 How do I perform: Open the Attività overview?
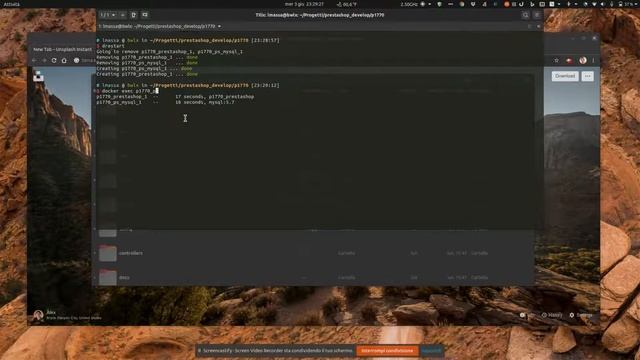11,4
